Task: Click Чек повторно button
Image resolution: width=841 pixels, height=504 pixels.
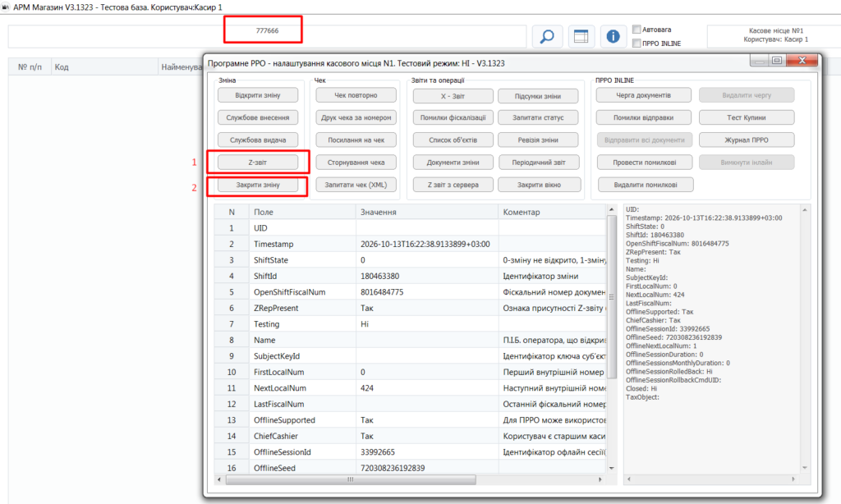Action: coord(356,95)
